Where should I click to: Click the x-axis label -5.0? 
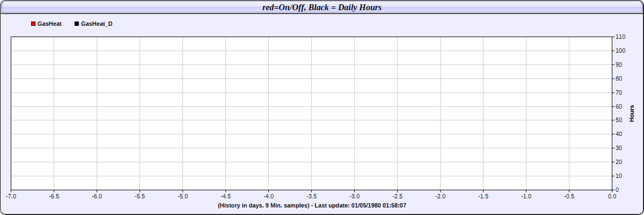click(182, 196)
